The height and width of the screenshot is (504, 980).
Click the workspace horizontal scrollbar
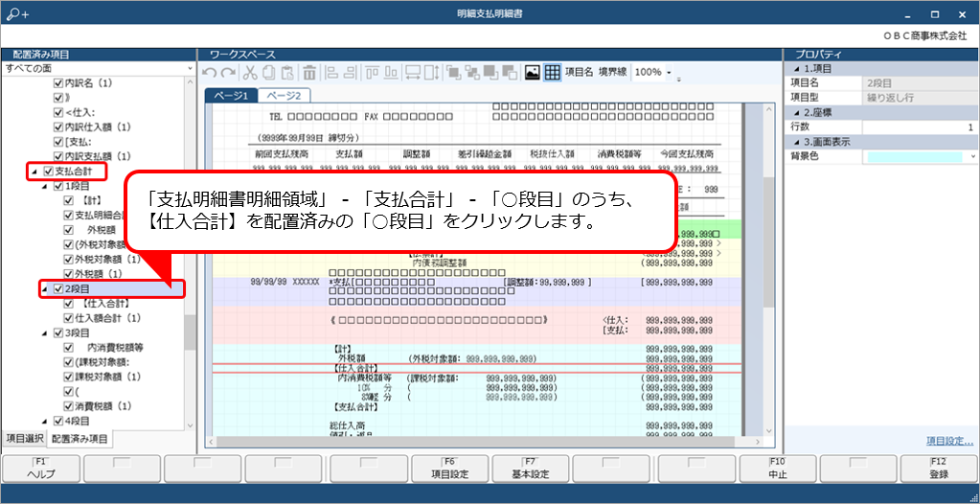pos(475,442)
